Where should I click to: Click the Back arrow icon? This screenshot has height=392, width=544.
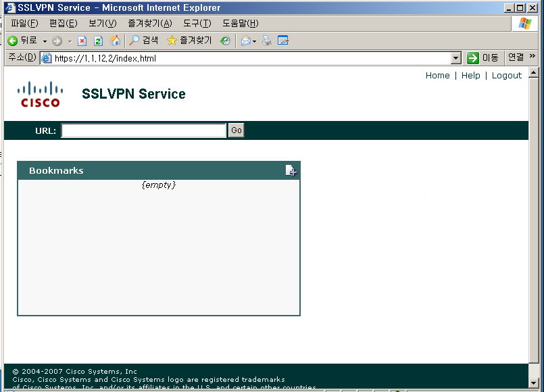[x=12, y=41]
